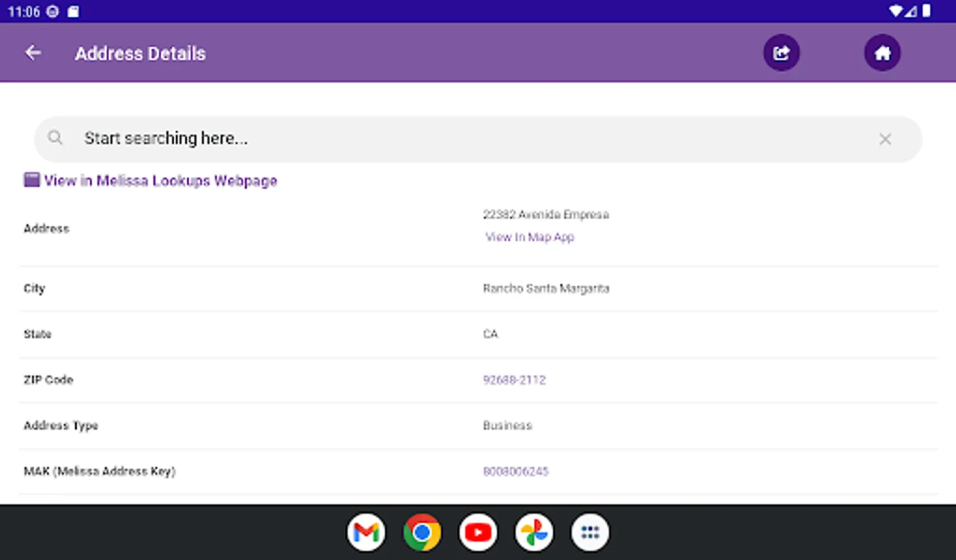Tap the back arrow to return
956x560 pixels.
coord(32,52)
